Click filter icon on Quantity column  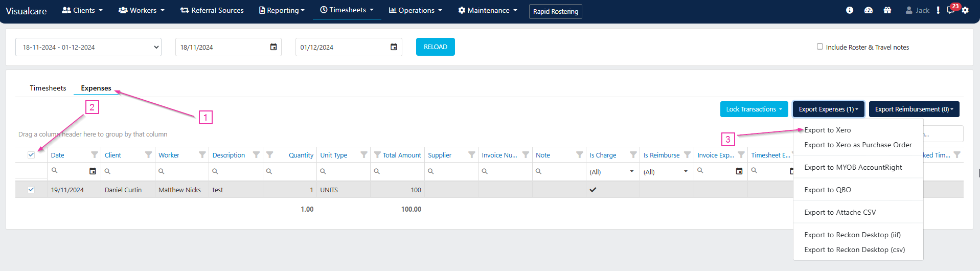tap(269, 154)
